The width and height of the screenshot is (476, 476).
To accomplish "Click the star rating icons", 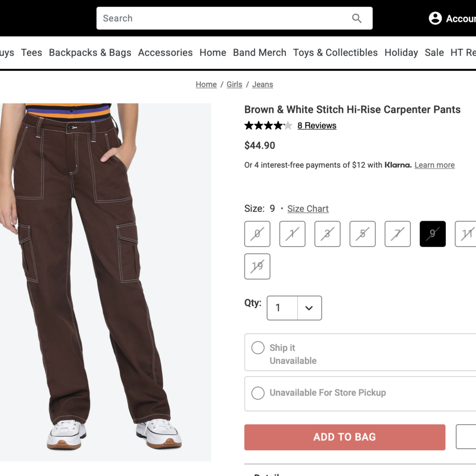I will [x=268, y=125].
